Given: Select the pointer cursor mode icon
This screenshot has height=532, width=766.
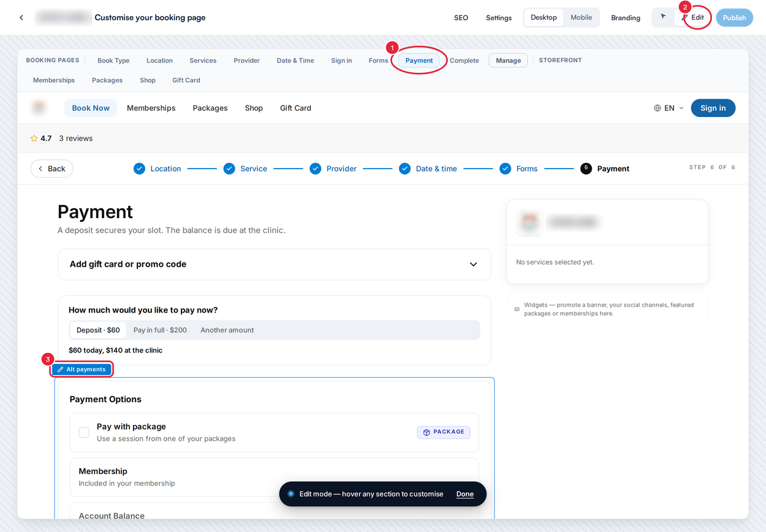Looking at the screenshot, I should pos(663,17).
